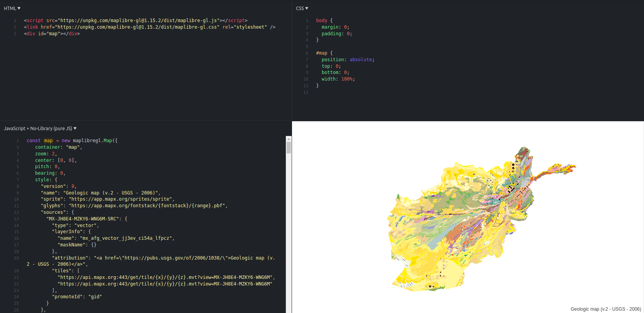Click the 'margin: 0;' CSS line

(335, 27)
